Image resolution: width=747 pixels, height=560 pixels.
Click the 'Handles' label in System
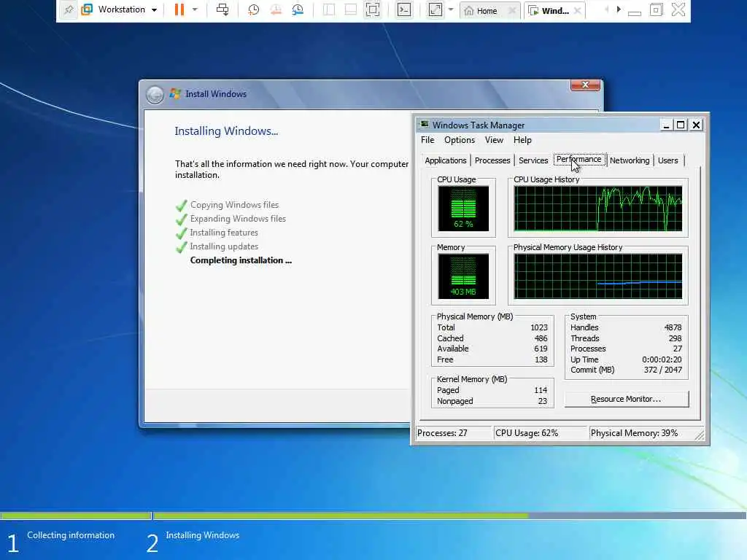584,327
